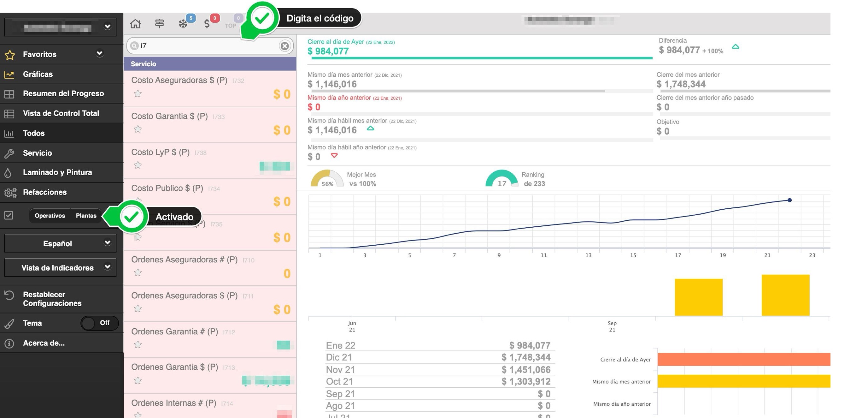Open the TOP indicators icon
Image resolution: width=868 pixels, height=418 pixels.
[x=231, y=26]
